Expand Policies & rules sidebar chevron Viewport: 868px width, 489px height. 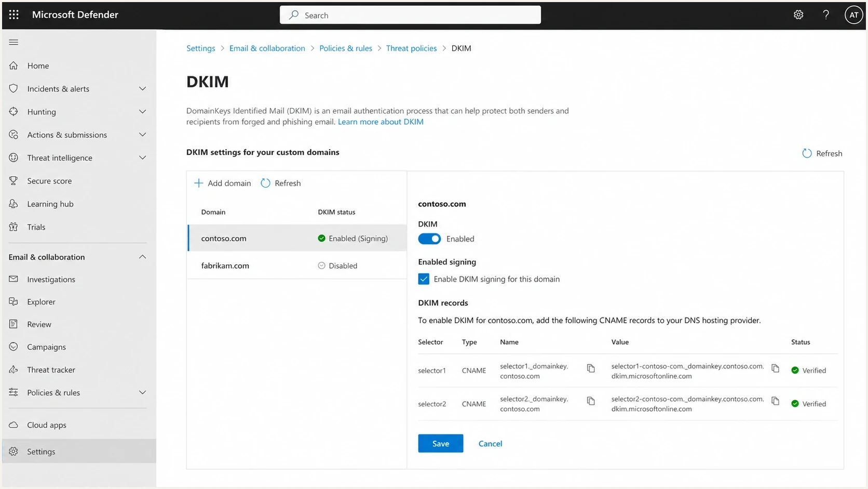(x=142, y=392)
